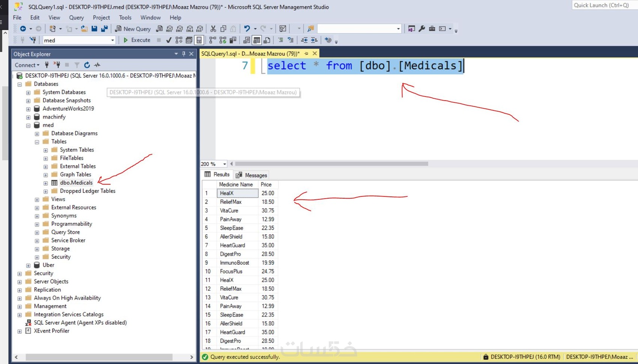Open Query Options from the SQL toolbar
638x364 pixels.
(189, 40)
